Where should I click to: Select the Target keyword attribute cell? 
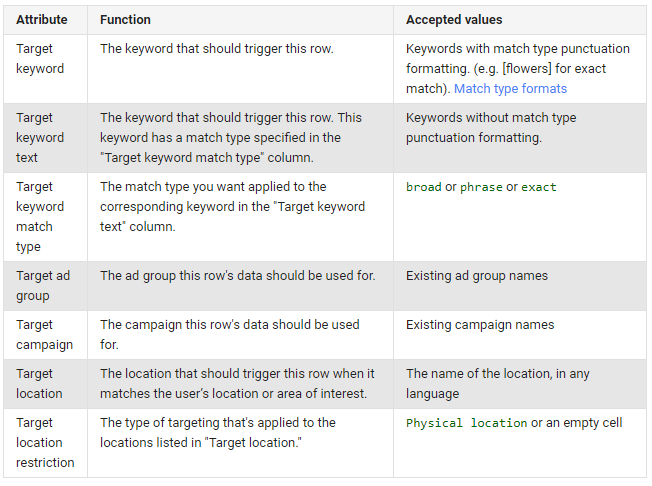[45, 69]
